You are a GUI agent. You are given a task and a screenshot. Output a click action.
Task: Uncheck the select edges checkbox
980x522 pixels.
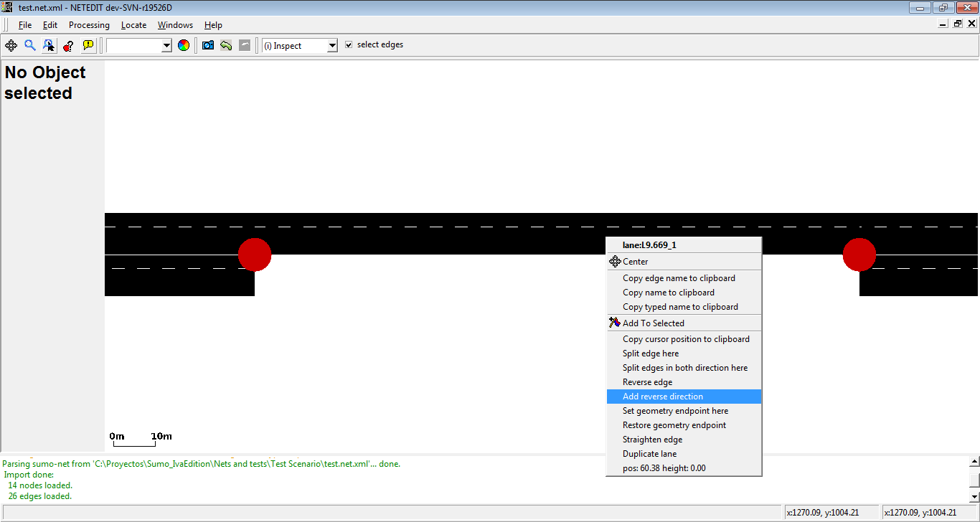tap(349, 44)
